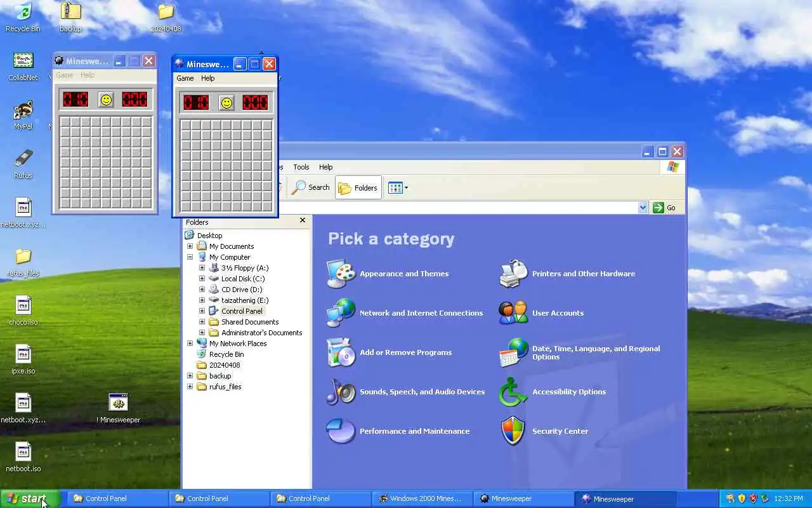Open the Network and Internet Connections globe icon
The image size is (812, 508).
[x=341, y=313]
